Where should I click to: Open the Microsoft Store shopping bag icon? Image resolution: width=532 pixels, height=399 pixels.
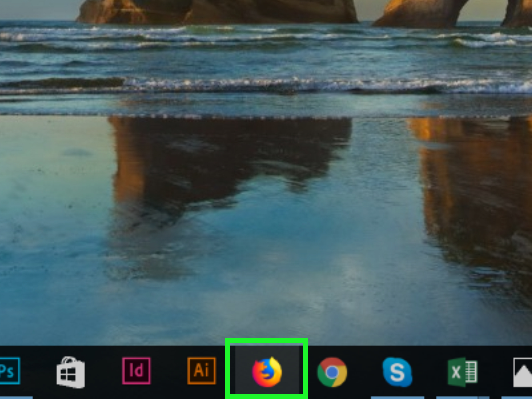coord(71,372)
